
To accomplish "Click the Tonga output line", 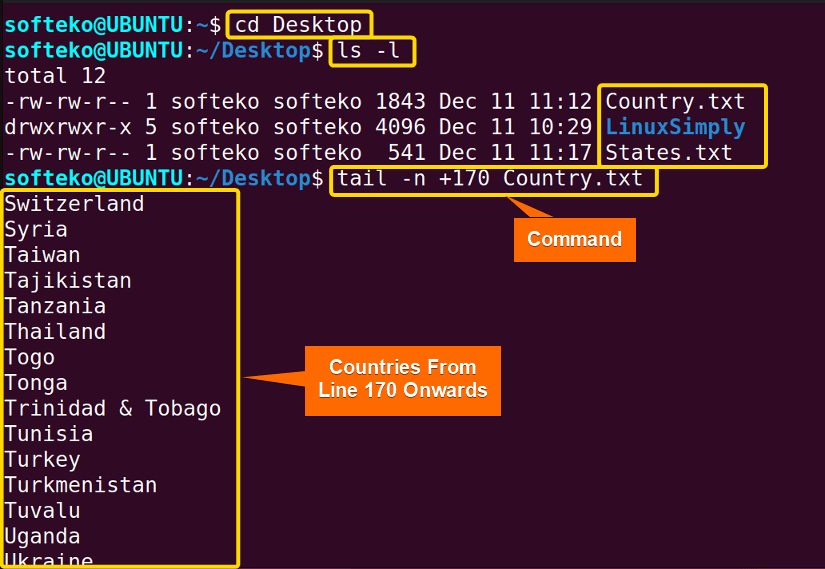I will click(36, 383).
